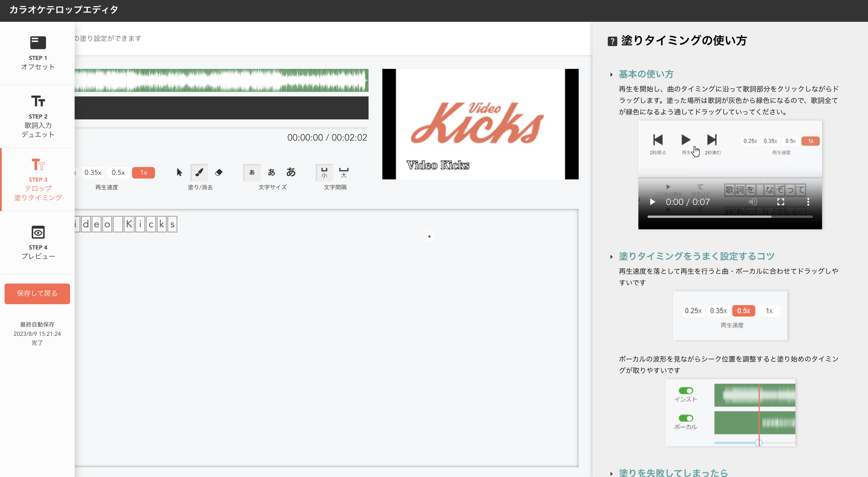
Task: Click the tutorial video progress bar
Action: click(x=730, y=217)
